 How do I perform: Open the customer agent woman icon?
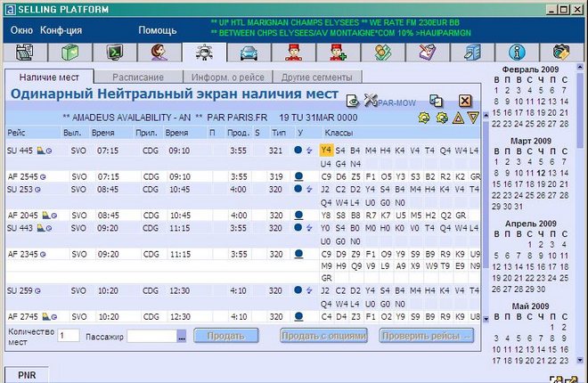coord(159,52)
